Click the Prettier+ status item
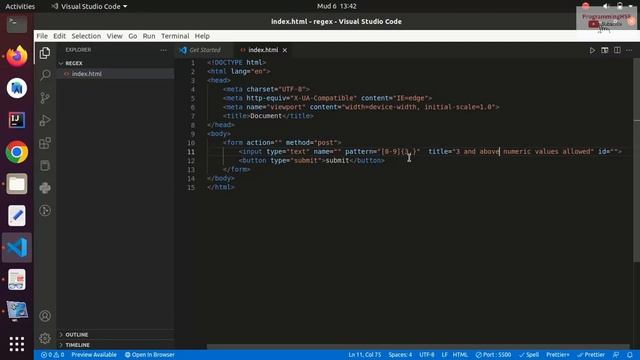 tap(558, 355)
